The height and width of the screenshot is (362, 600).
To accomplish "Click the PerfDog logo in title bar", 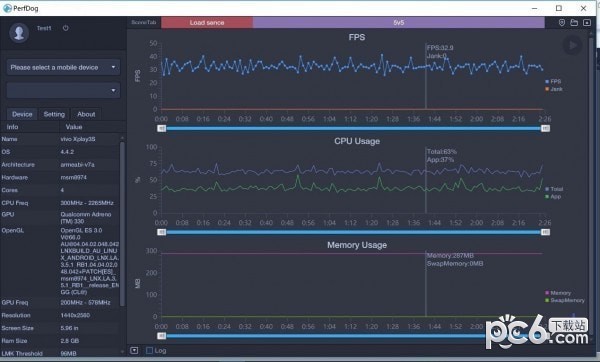I will click(x=7, y=8).
